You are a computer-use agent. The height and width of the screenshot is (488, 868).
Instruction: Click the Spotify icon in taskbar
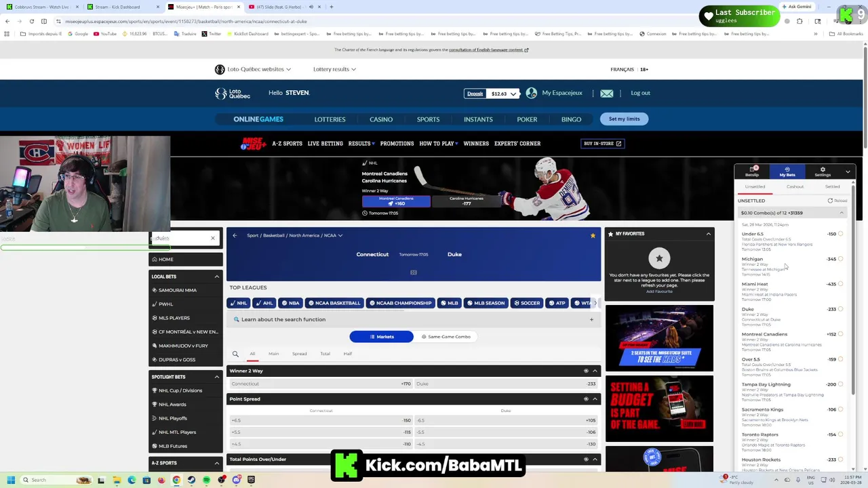click(x=206, y=480)
